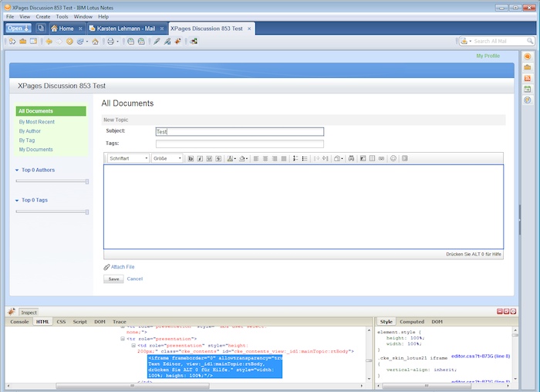Align text left in the editor
Image resolution: width=540 pixels, height=392 pixels.
[256, 158]
